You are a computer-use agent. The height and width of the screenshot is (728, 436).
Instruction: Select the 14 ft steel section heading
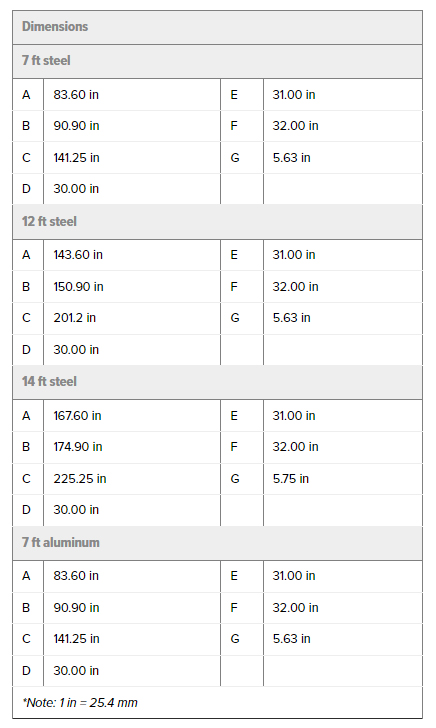(49, 382)
